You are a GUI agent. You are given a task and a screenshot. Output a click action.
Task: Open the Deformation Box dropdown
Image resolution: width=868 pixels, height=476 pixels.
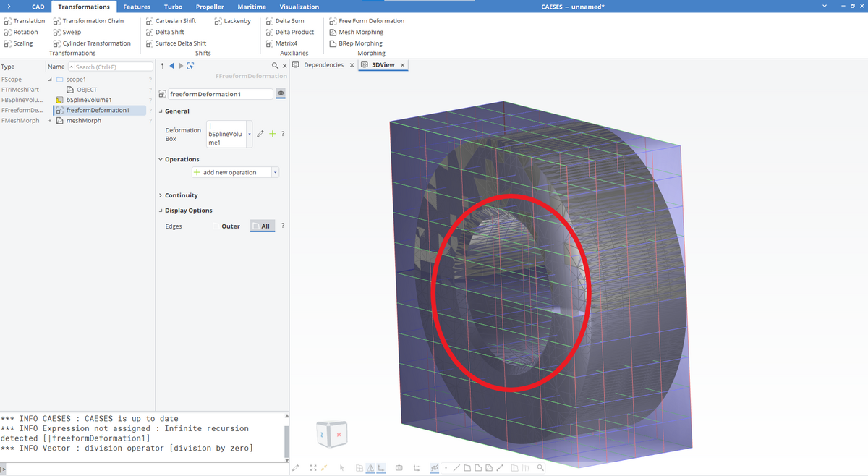[x=250, y=133]
